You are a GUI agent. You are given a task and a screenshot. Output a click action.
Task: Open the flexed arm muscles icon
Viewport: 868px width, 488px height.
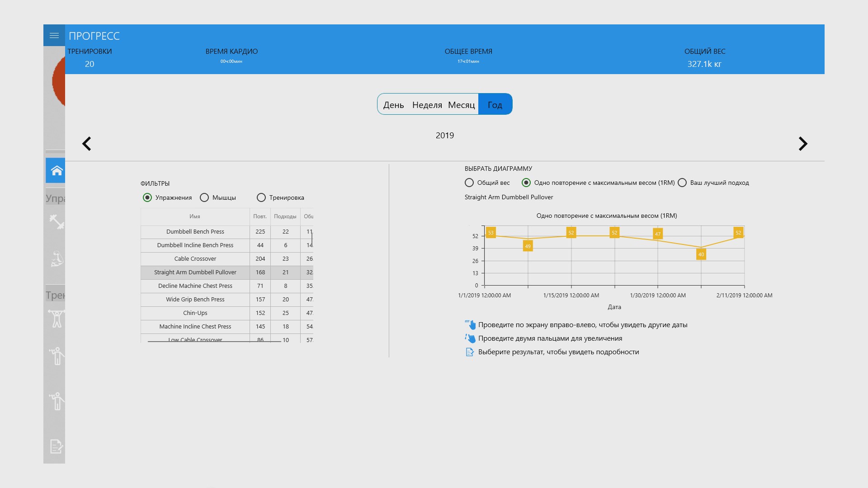(57, 259)
